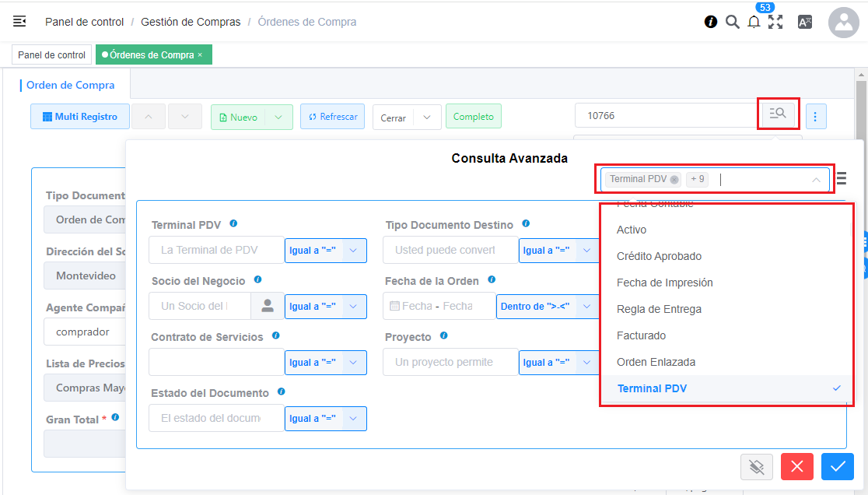Click the red cancel X button
Viewport: 868px width, 495px height.
[x=797, y=466]
